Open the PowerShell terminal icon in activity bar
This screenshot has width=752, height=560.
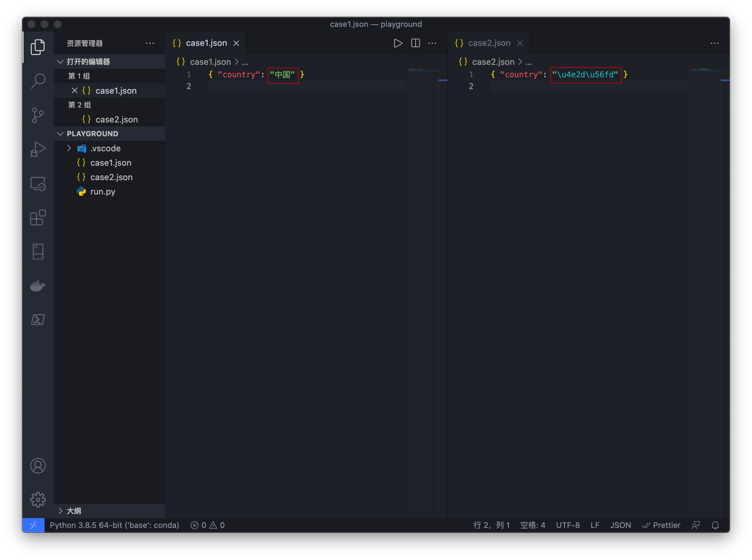coord(38,320)
